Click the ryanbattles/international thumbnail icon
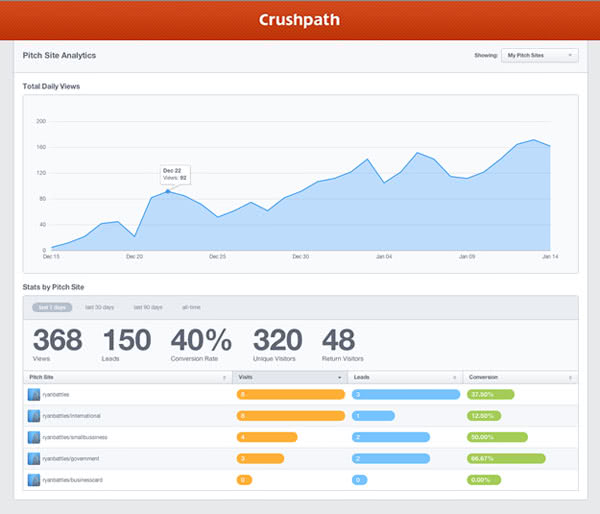The image size is (600, 514). pyautogui.click(x=34, y=416)
